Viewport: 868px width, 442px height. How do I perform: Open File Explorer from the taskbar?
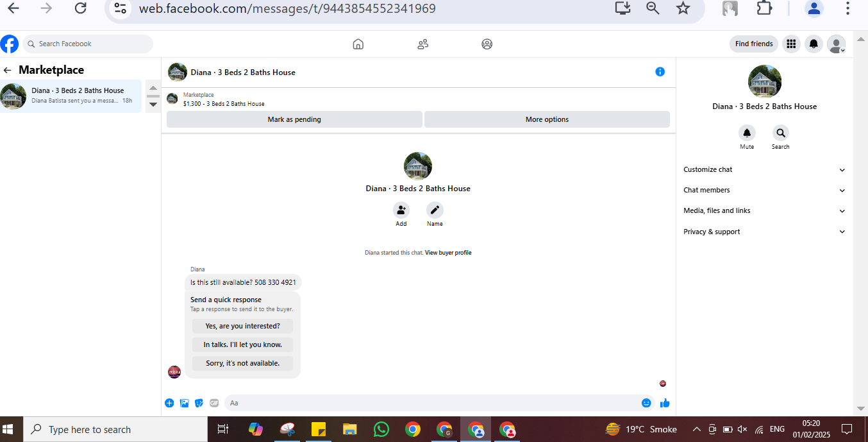350,429
